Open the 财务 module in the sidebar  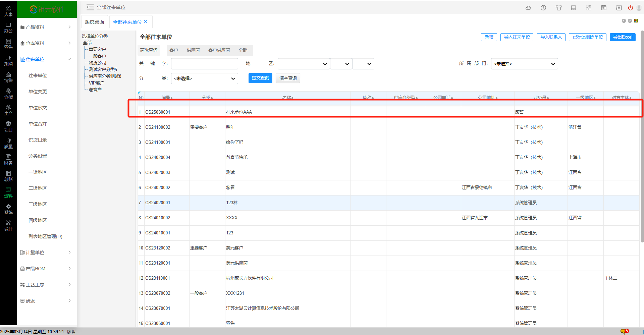click(x=8, y=160)
